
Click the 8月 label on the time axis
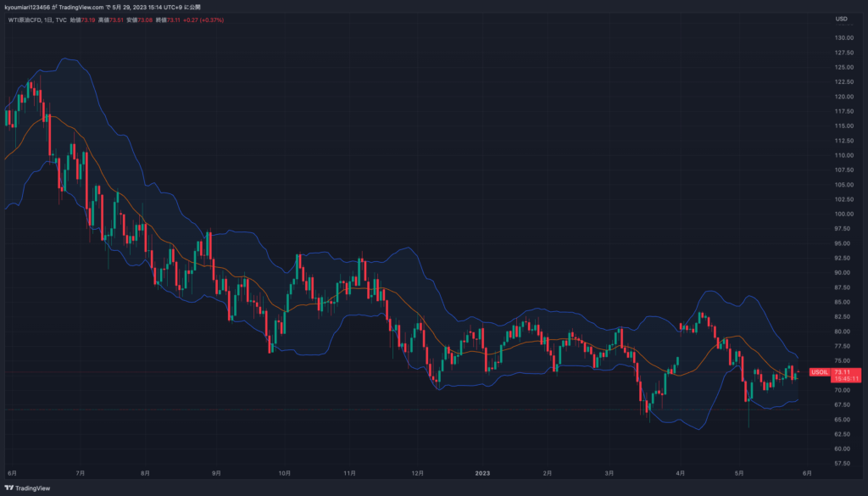click(x=145, y=473)
